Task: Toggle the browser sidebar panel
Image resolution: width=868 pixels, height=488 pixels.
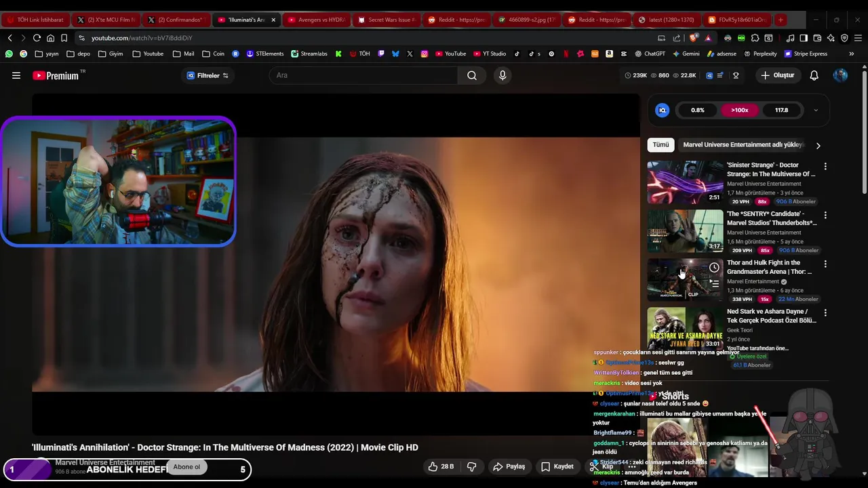Action: [803, 38]
